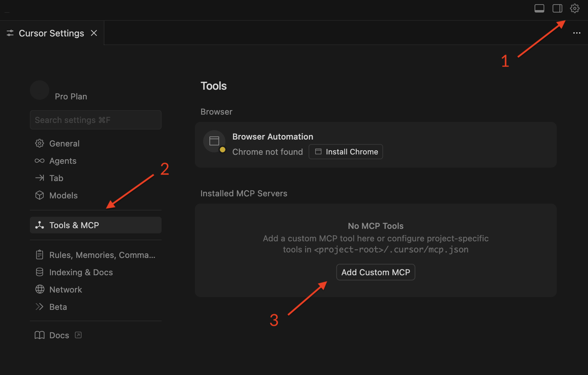Click the Chrome not found status text
The image size is (588, 375).
click(268, 152)
